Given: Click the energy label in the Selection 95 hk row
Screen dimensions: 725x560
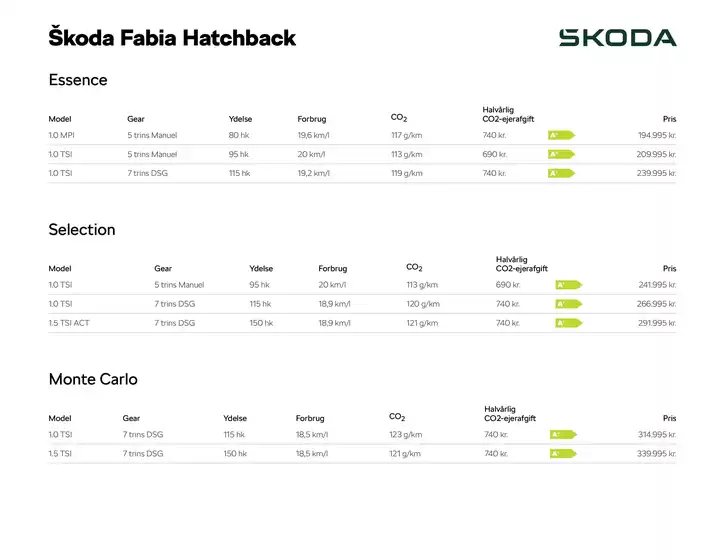Looking at the screenshot, I should (567, 285).
